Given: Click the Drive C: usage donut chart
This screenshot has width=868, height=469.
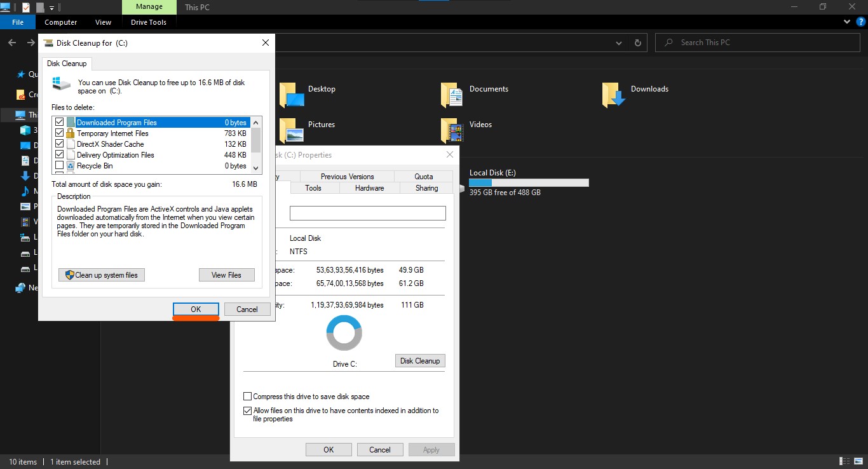Looking at the screenshot, I should point(344,332).
